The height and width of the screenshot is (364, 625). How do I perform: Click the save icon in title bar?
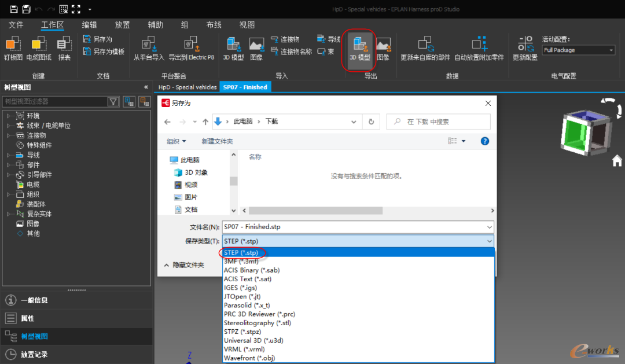click(x=13, y=9)
